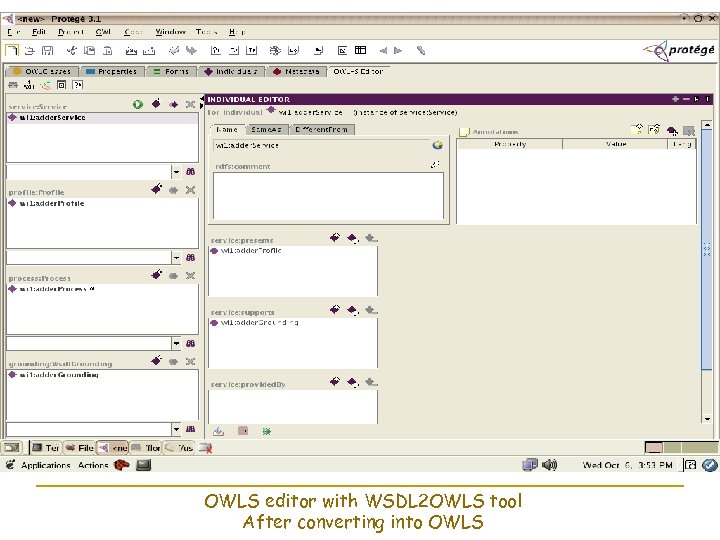
Task: Open the DifferentFrom tab in Individual Editor
Action: tap(321, 129)
